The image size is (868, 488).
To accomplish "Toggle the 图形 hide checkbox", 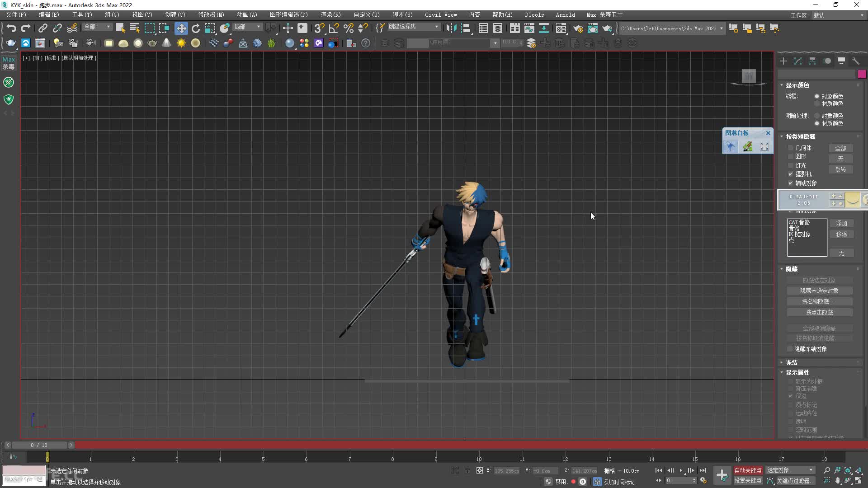I will coord(791,156).
